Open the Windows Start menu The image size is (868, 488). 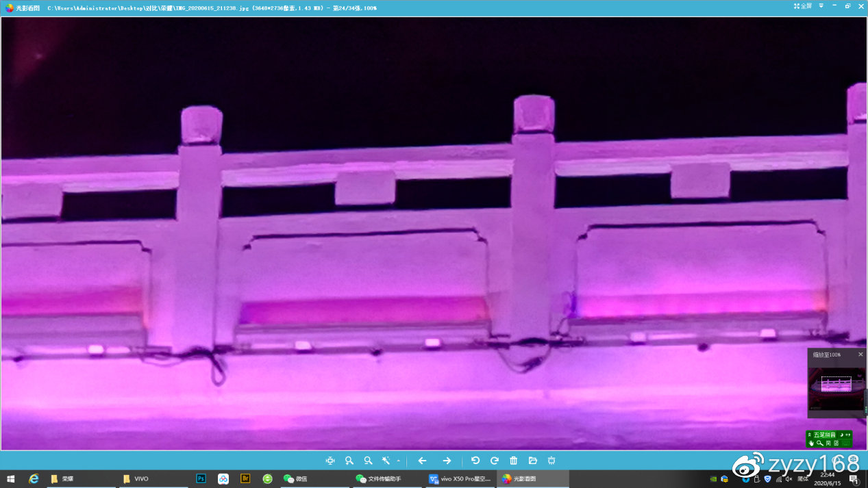(x=10, y=478)
